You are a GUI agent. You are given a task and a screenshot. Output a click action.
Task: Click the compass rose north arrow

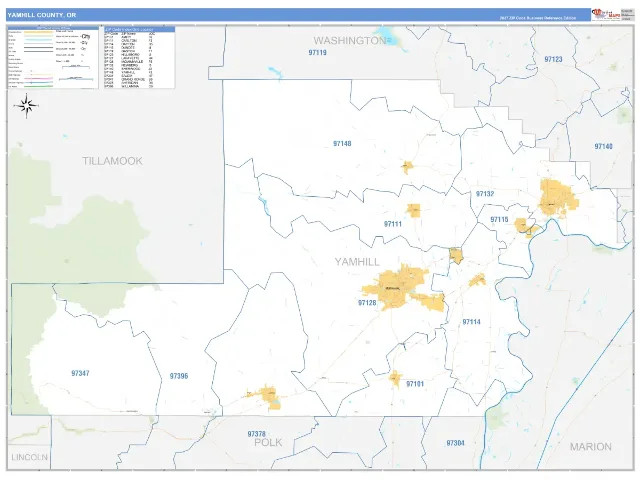point(27,106)
